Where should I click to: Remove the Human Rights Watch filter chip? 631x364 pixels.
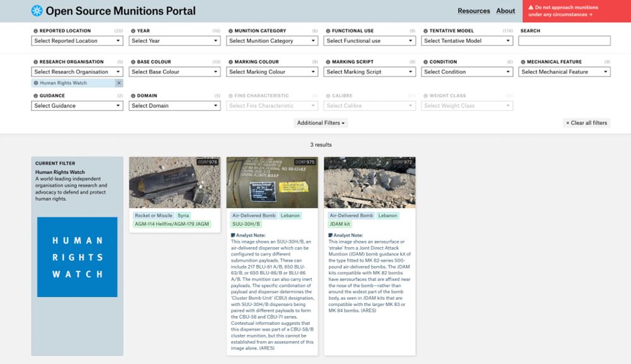[119, 83]
